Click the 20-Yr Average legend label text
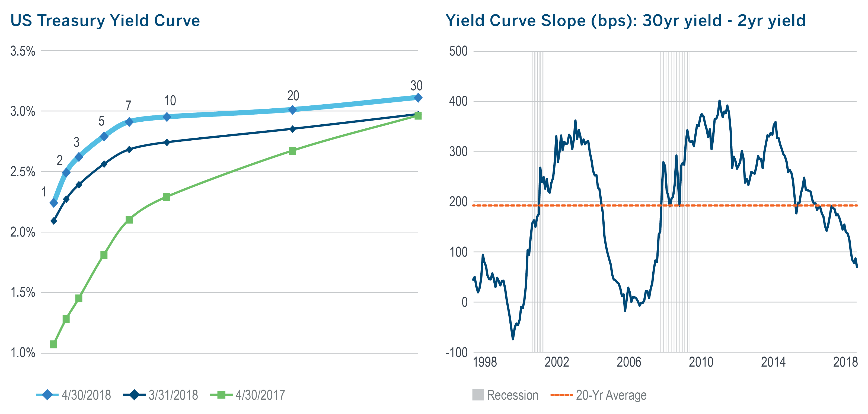868x414 pixels. (611, 395)
